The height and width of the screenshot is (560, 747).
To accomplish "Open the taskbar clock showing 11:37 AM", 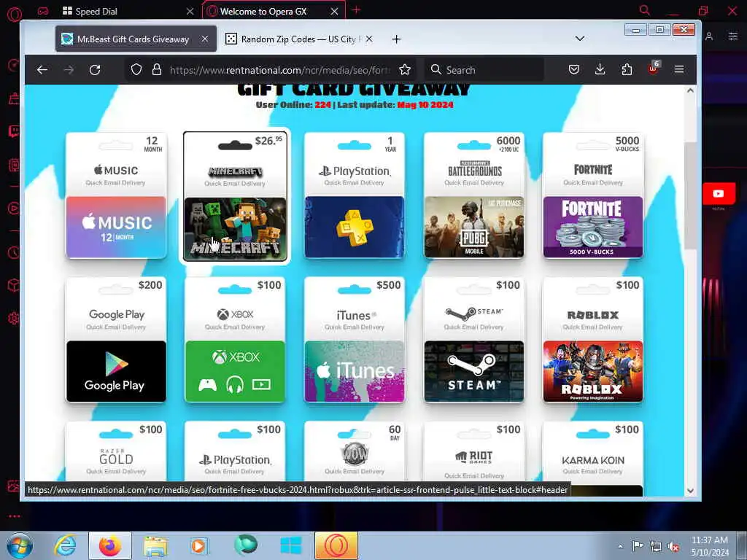I will 710,545.
